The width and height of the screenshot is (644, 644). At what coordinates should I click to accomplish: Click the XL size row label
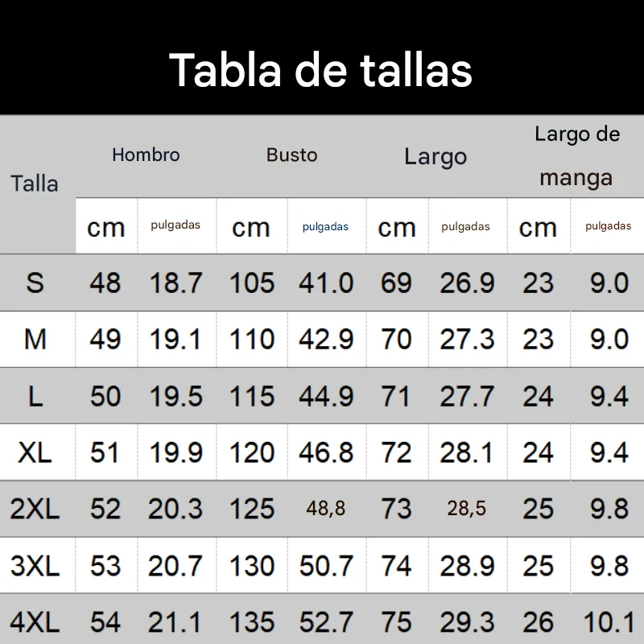pyautogui.click(x=35, y=452)
